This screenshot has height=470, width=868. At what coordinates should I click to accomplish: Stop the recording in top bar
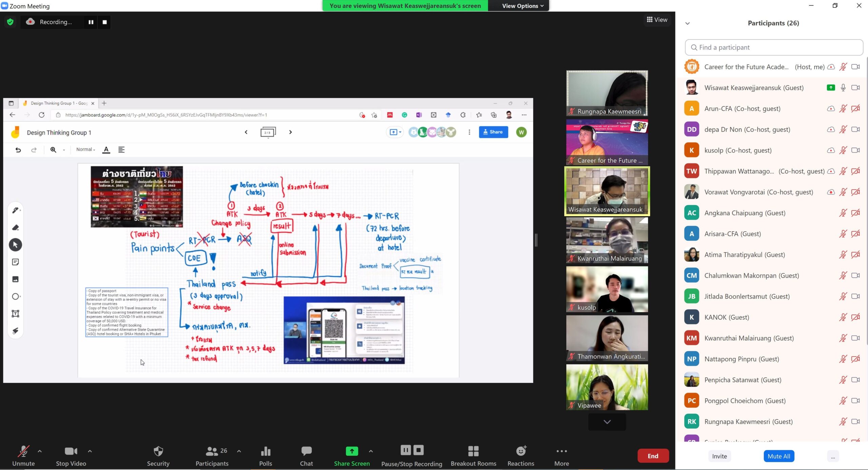click(x=105, y=22)
